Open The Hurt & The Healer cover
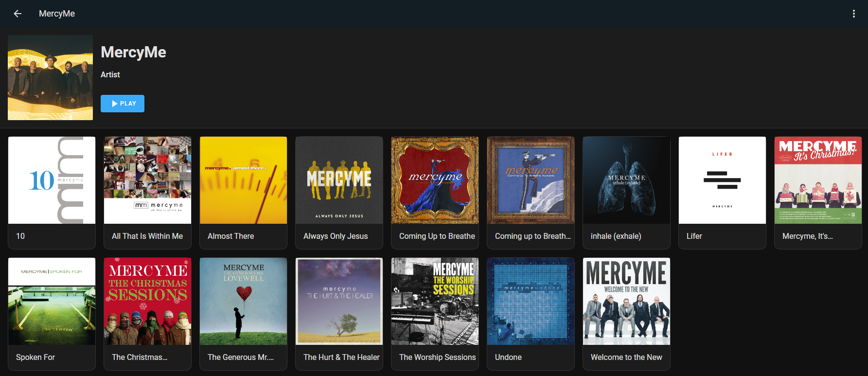This screenshot has width=868, height=376. point(339,301)
